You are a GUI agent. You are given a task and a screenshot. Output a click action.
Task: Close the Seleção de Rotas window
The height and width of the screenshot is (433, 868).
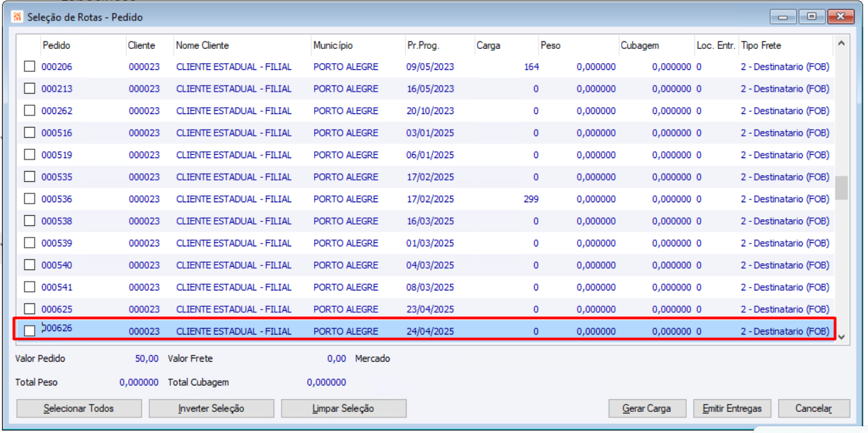click(841, 17)
